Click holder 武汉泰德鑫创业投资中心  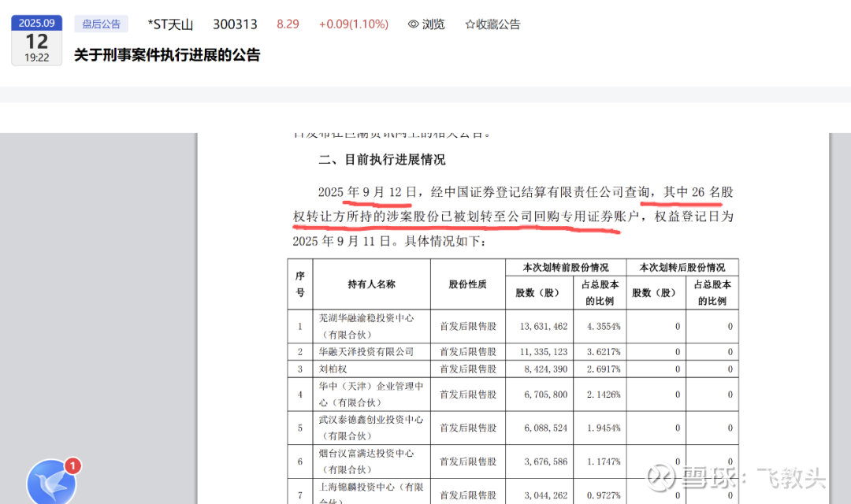point(371,428)
